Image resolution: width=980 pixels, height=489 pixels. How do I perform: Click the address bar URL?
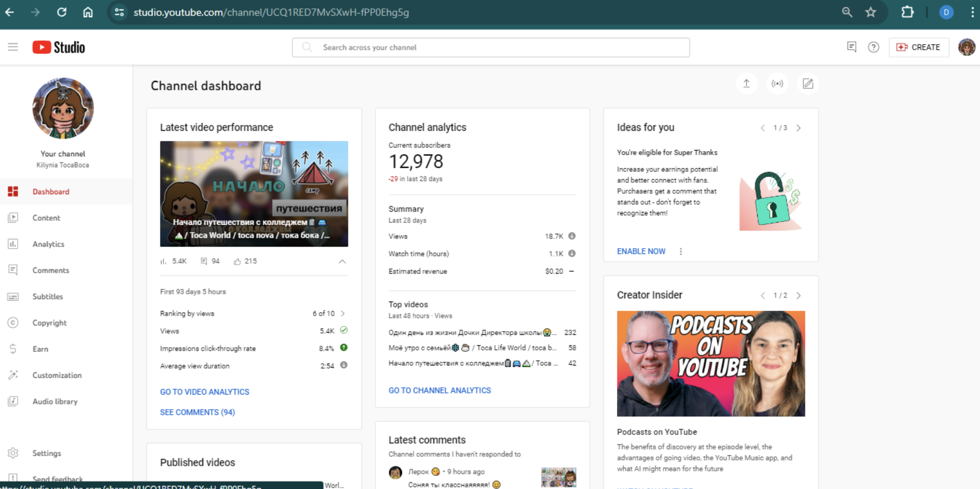click(x=271, y=12)
